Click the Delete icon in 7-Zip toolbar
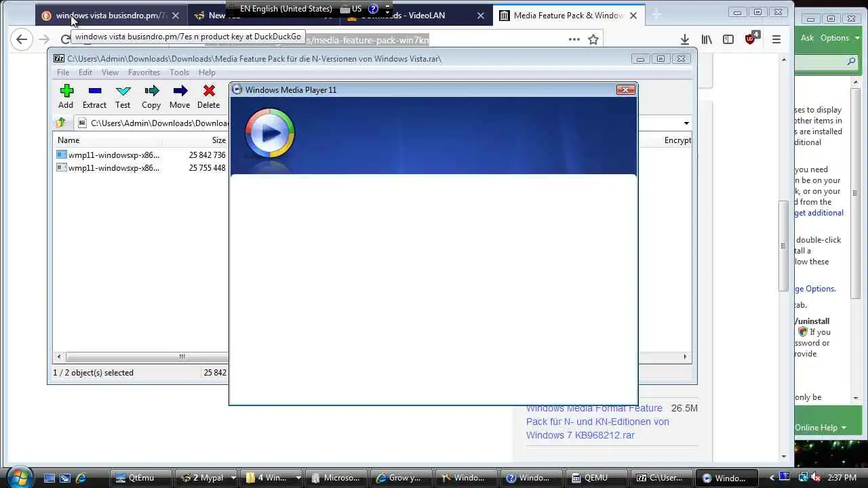 coord(209,96)
